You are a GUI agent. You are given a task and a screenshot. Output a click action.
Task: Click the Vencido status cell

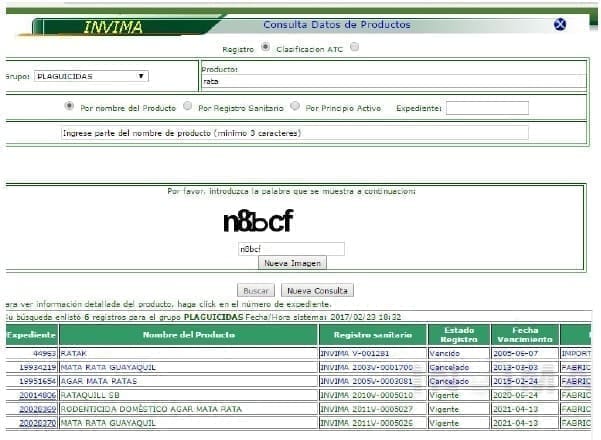[x=459, y=353]
